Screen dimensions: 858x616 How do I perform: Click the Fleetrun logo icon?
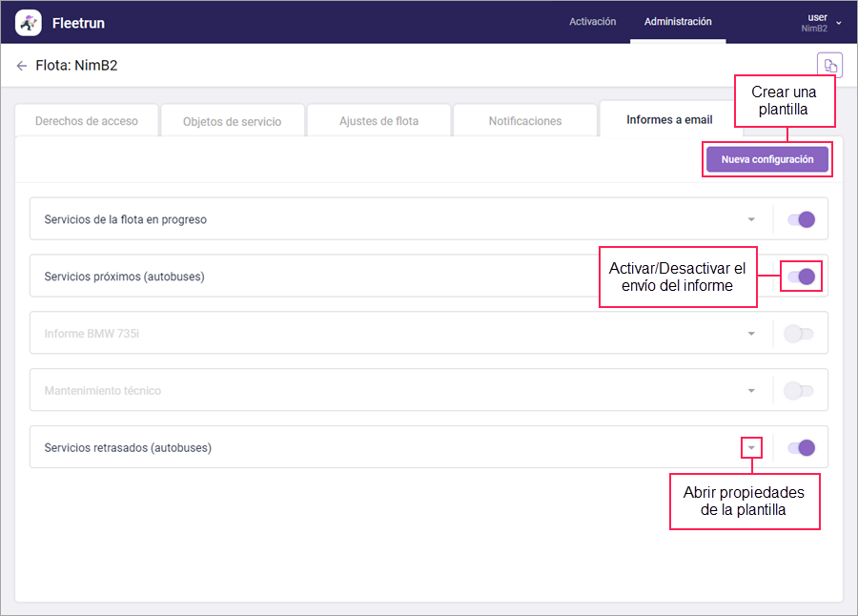(29, 23)
